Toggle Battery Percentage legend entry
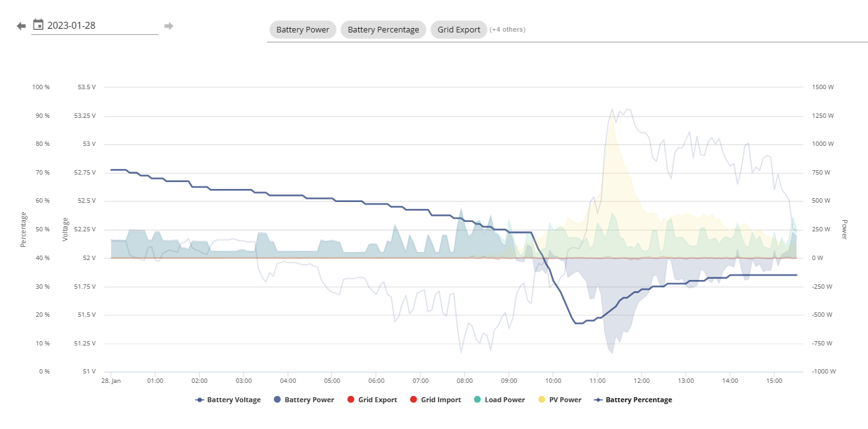Image resolution: width=868 pixels, height=429 pixels. pyautogui.click(x=633, y=400)
